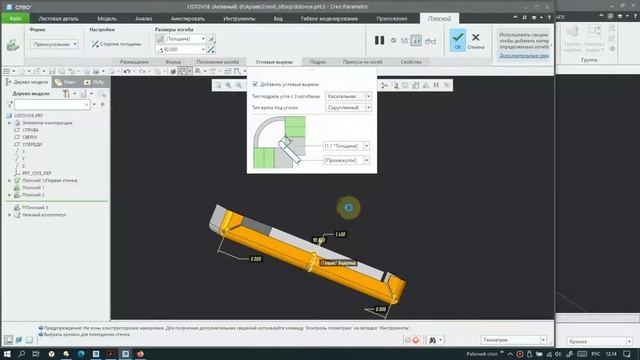Open the Припуск на изгиб panel tab
Screen dimensions: 640x360
coord(362,62)
